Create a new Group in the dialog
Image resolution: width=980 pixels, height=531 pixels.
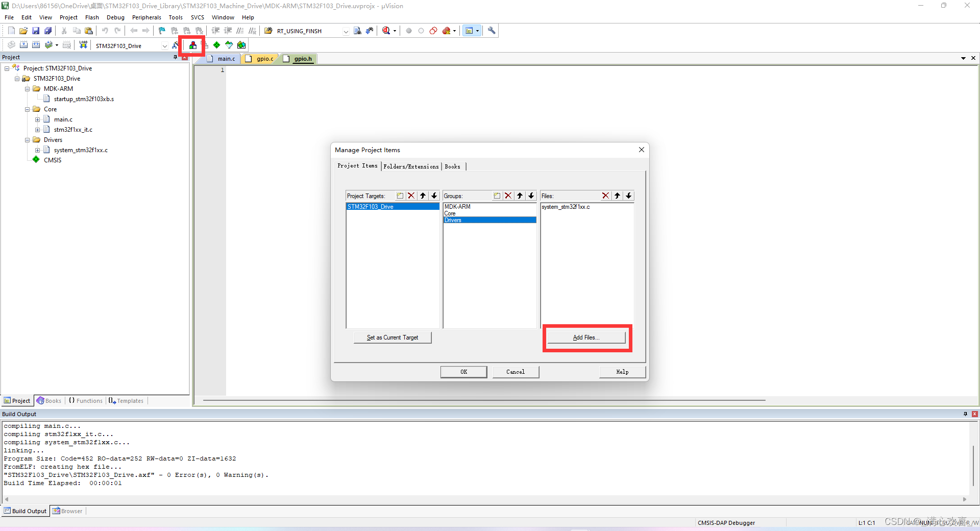tap(497, 196)
